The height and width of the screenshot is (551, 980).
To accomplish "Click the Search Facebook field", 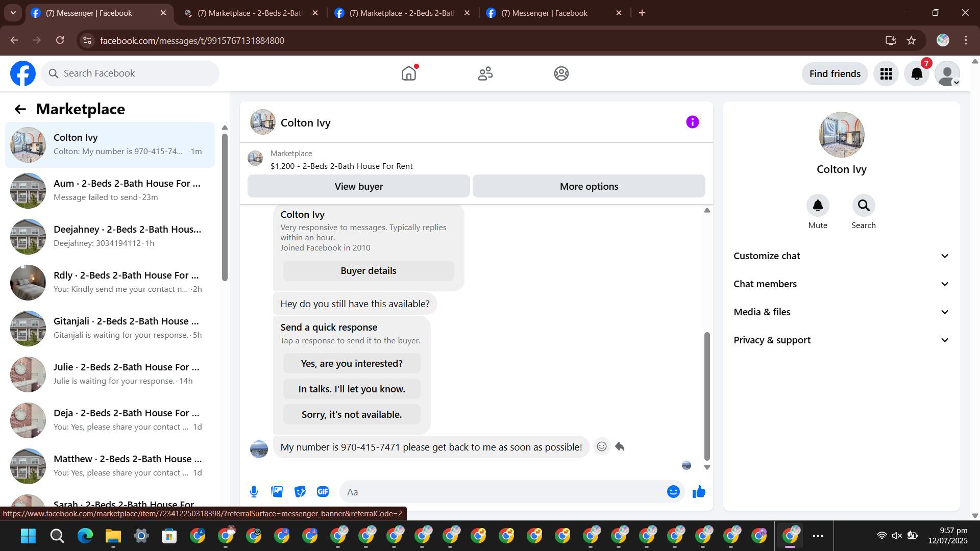I will click(x=130, y=74).
